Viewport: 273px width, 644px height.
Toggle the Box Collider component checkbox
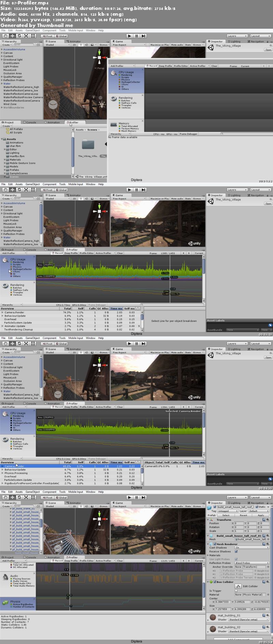pos(215,582)
